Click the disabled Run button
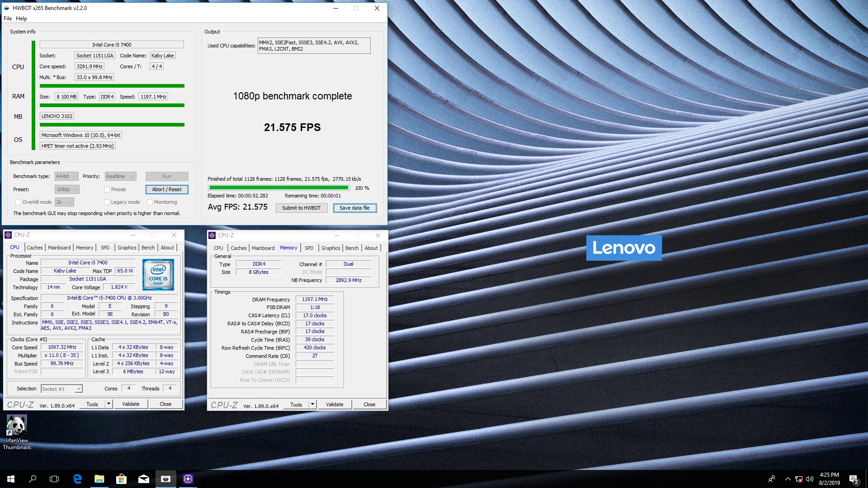This screenshot has height=488, width=868. click(167, 176)
